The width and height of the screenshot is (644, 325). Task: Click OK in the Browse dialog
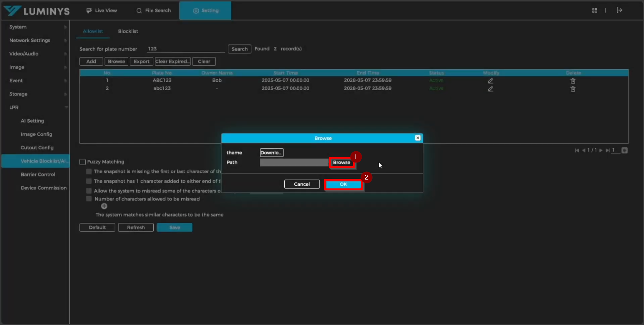click(343, 185)
